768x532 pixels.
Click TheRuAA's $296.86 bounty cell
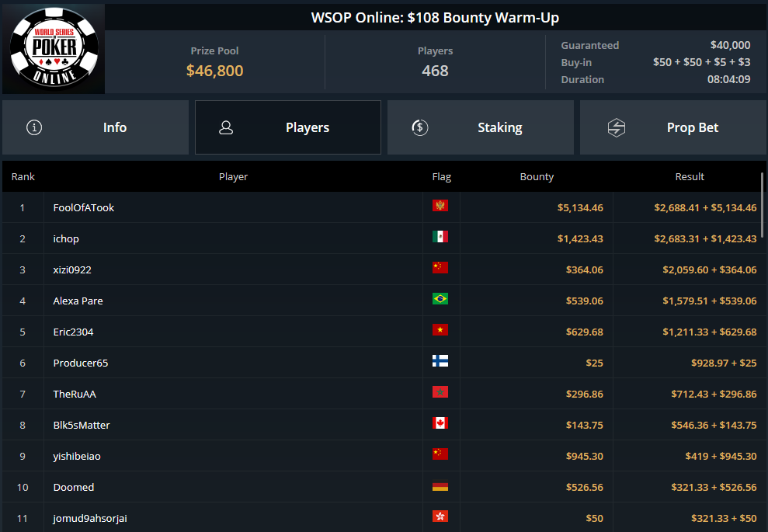[x=584, y=395]
